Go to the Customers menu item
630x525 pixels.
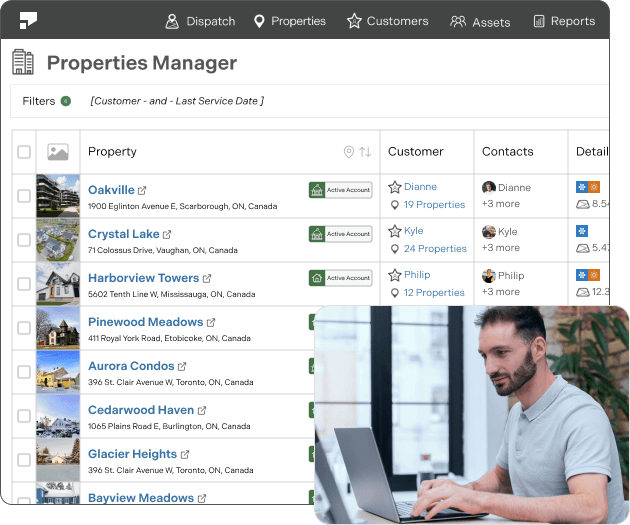pyautogui.click(x=387, y=21)
